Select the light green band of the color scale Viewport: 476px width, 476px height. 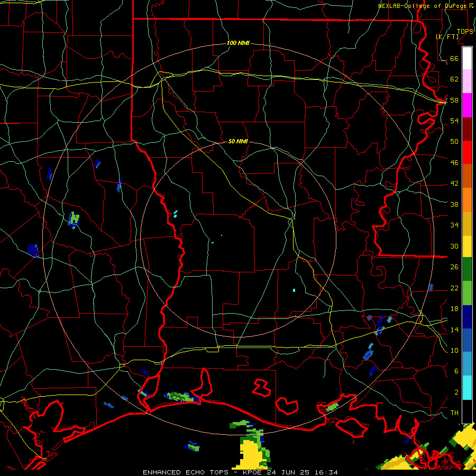coord(467,293)
